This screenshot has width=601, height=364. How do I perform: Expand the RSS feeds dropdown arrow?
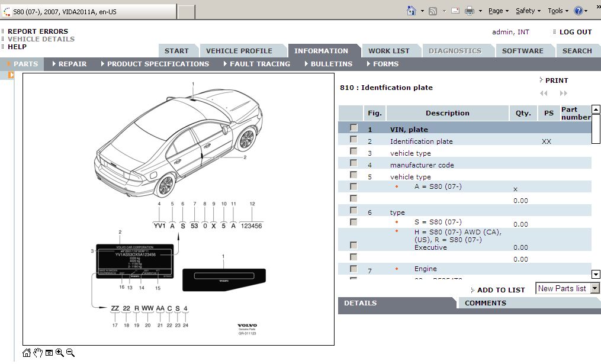click(x=444, y=11)
